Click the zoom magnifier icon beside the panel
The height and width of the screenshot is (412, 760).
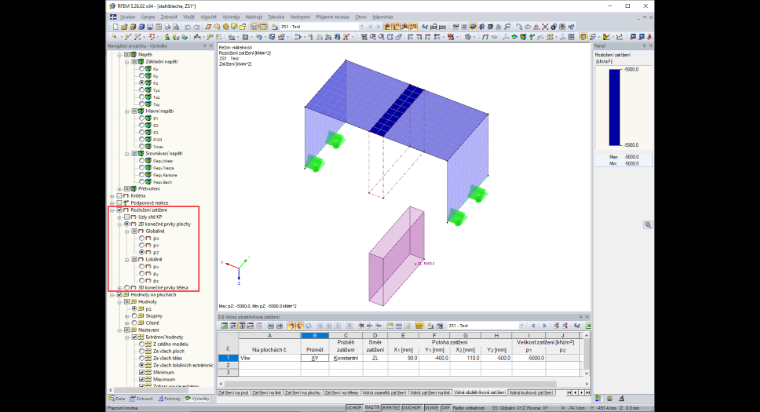point(648,225)
